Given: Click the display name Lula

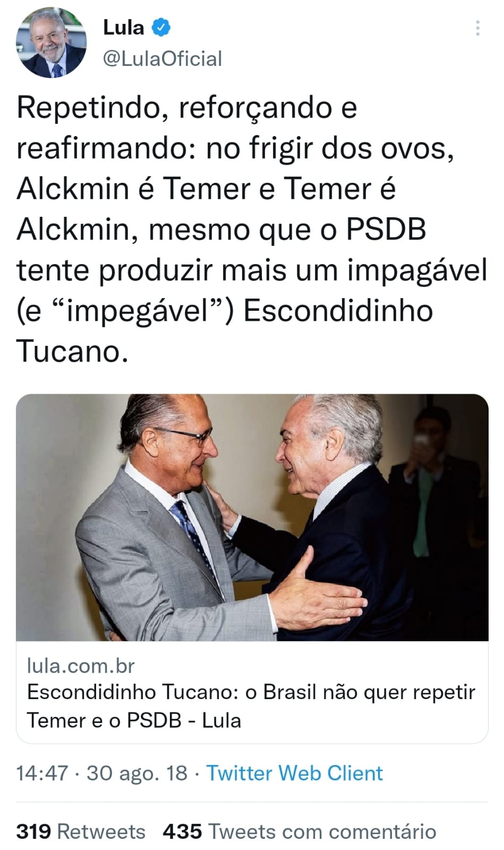Looking at the screenshot, I should point(123,27).
